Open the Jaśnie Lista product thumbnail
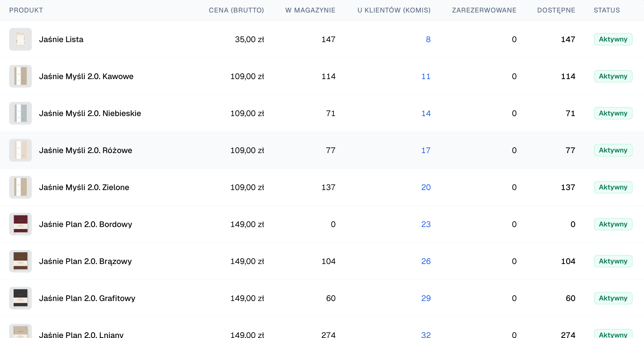 pos(20,39)
